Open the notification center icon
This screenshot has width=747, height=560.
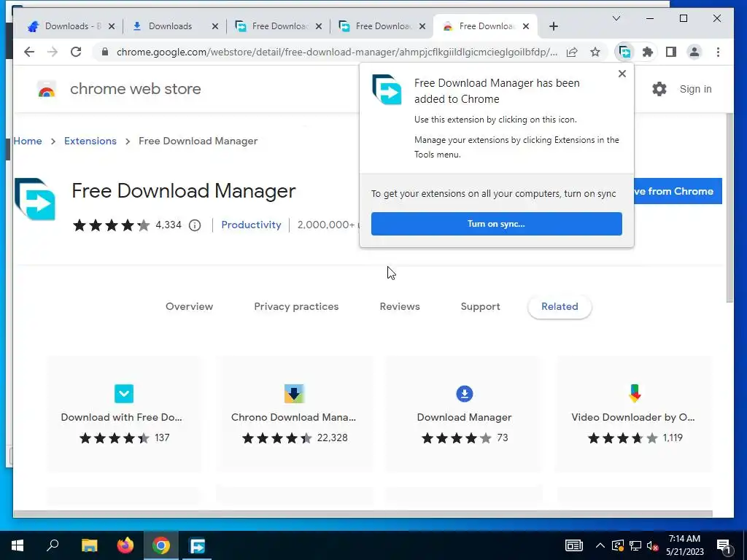pyautogui.click(x=724, y=546)
